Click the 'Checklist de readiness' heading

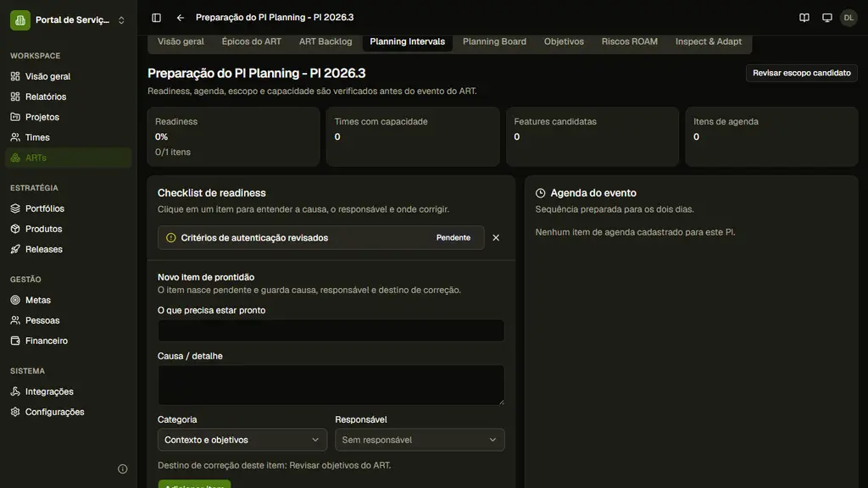[x=211, y=193]
